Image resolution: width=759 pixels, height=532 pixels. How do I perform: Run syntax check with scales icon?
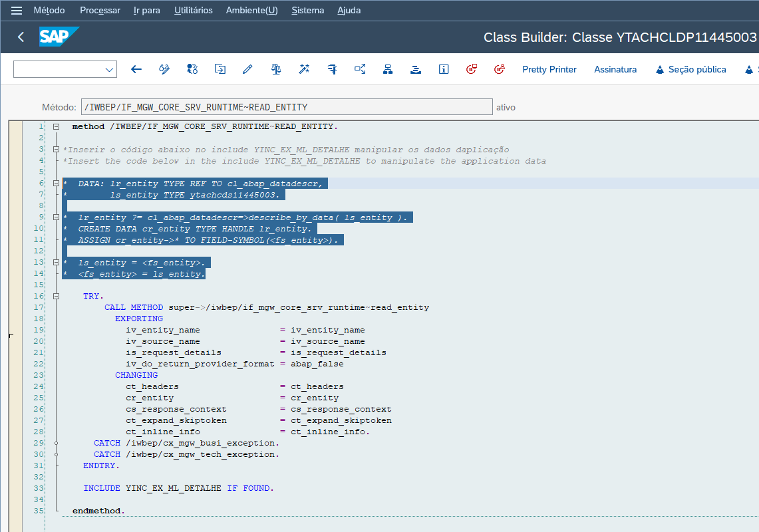(x=276, y=69)
